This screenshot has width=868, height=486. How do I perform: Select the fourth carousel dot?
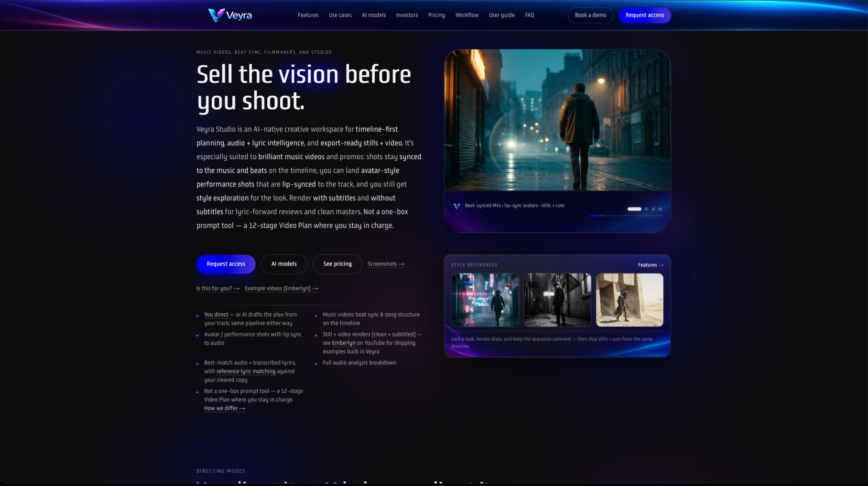coord(660,209)
